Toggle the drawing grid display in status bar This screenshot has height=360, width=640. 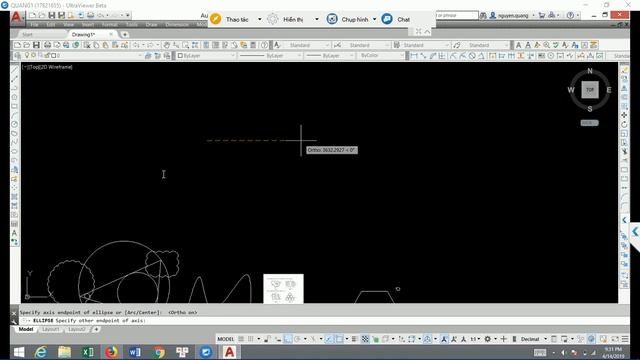pos(241,339)
